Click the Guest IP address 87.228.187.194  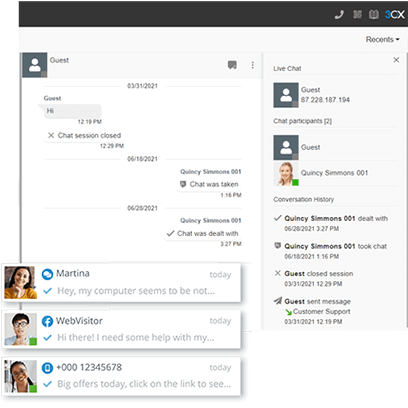click(x=325, y=100)
